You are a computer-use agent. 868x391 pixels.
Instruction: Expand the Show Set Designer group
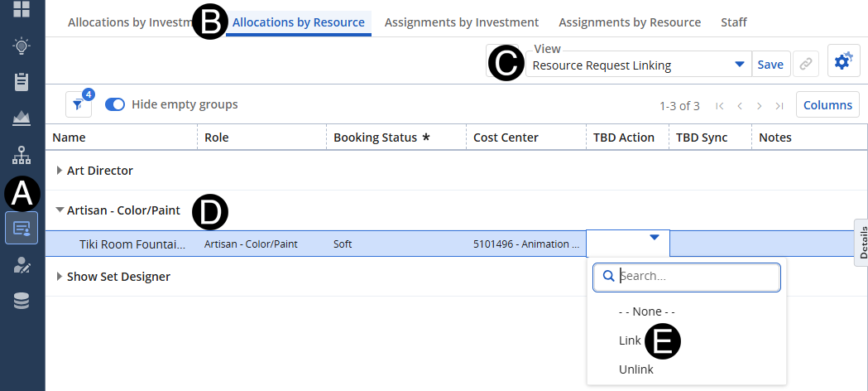pyautogui.click(x=59, y=277)
